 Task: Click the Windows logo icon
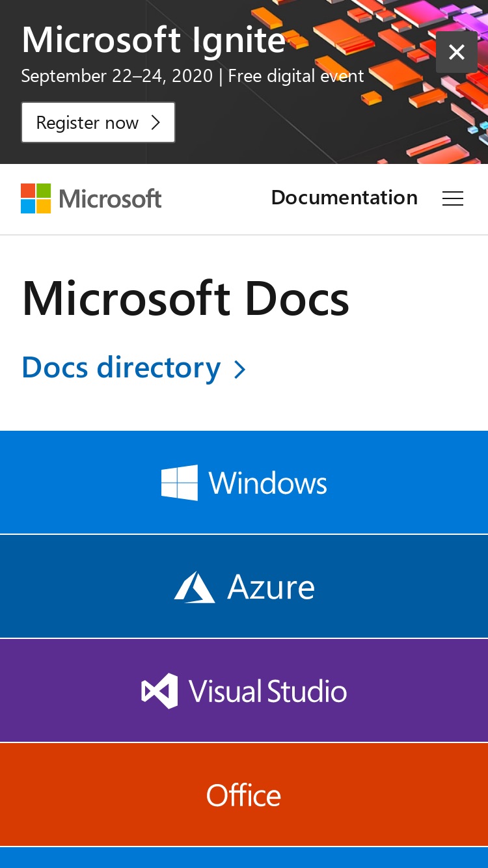180,483
